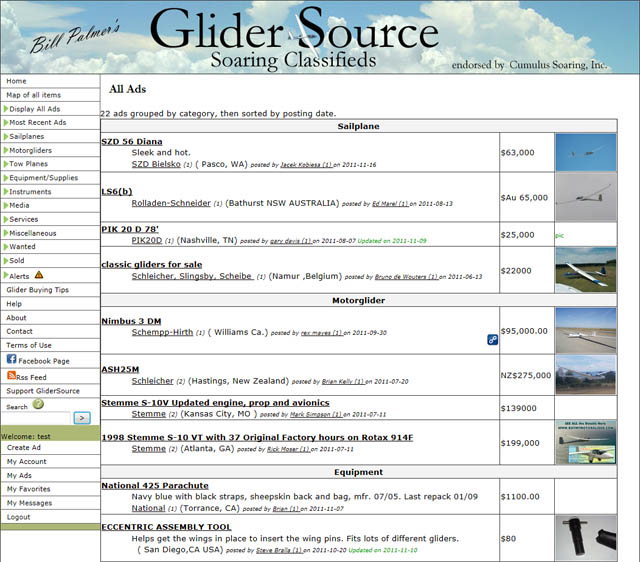
Task: Open the LS6(b) glider thumbnail
Action: point(586,198)
